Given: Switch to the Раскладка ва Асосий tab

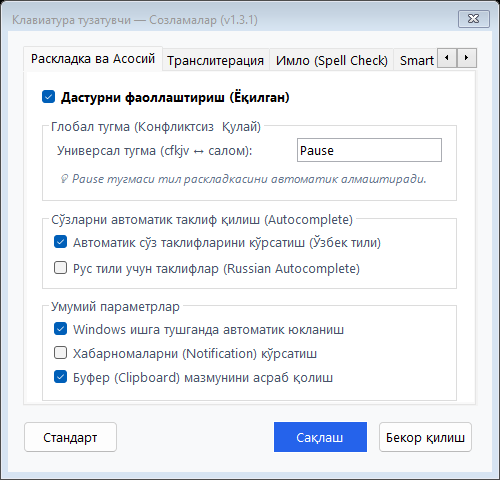Looking at the screenshot, I should click(93, 59).
